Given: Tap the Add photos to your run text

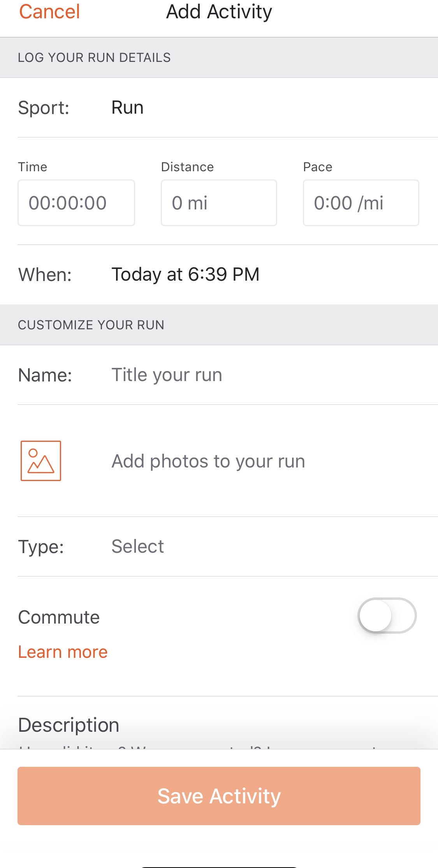Looking at the screenshot, I should (x=208, y=461).
